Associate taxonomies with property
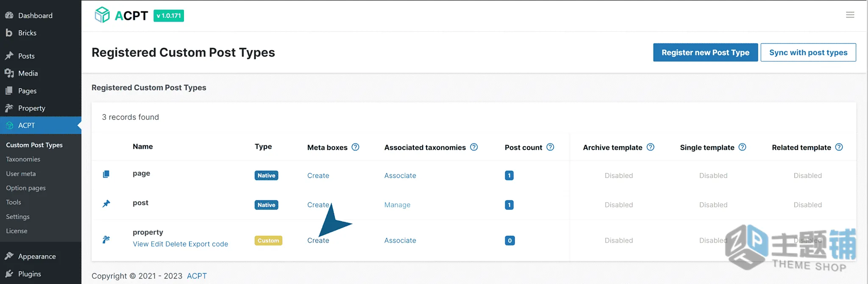 (400, 240)
